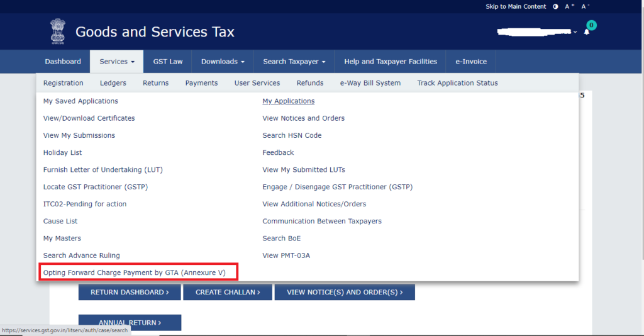644x336 pixels.
Task: Open ITC02-Pending for action
Action: tap(85, 204)
